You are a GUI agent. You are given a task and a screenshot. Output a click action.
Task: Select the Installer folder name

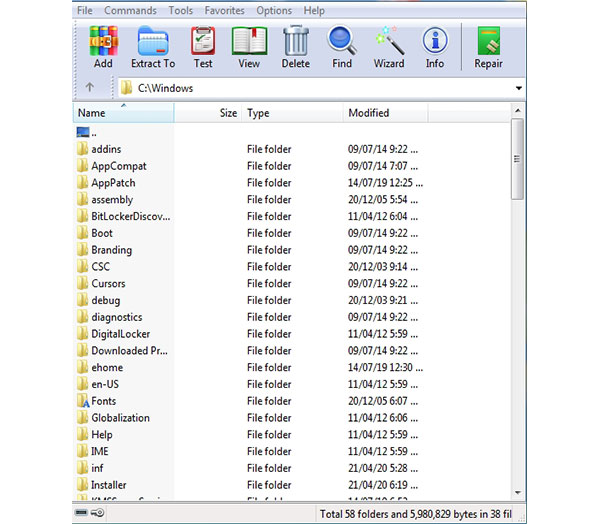(x=109, y=485)
